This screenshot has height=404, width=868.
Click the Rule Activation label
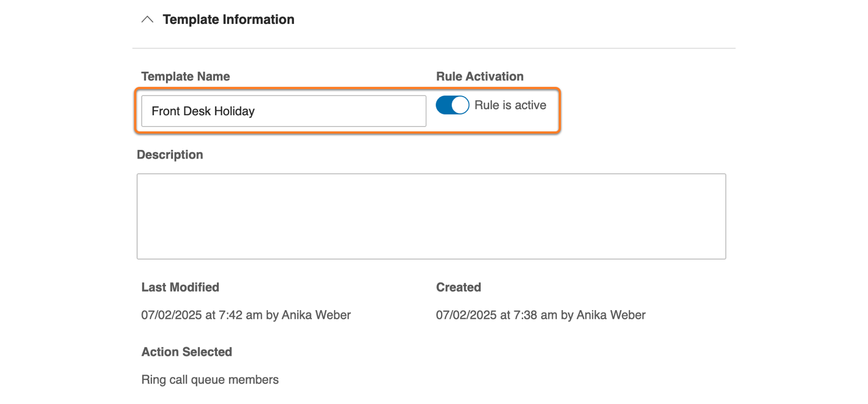480,77
